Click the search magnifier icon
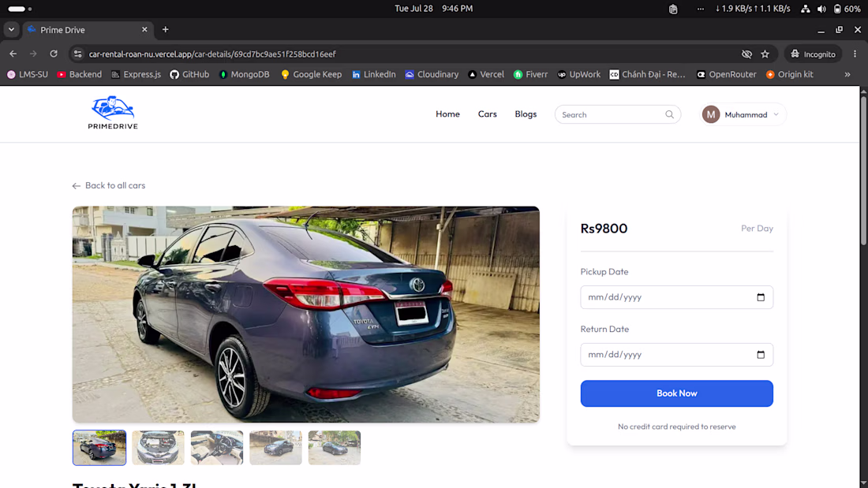The height and width of the screenshot is (488, 868). click(669, 114)
